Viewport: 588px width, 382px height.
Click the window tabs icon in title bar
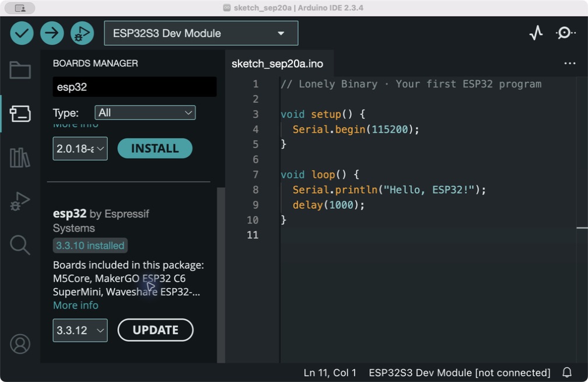point(20,8)
